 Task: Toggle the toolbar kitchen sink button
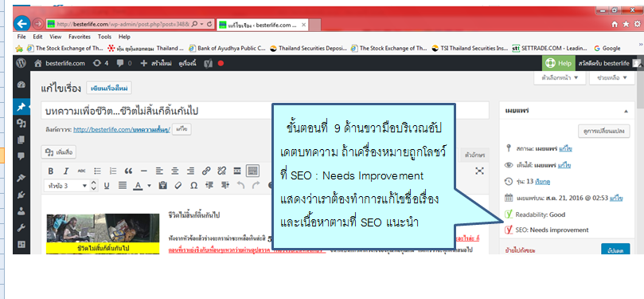[x=252, y=171]
